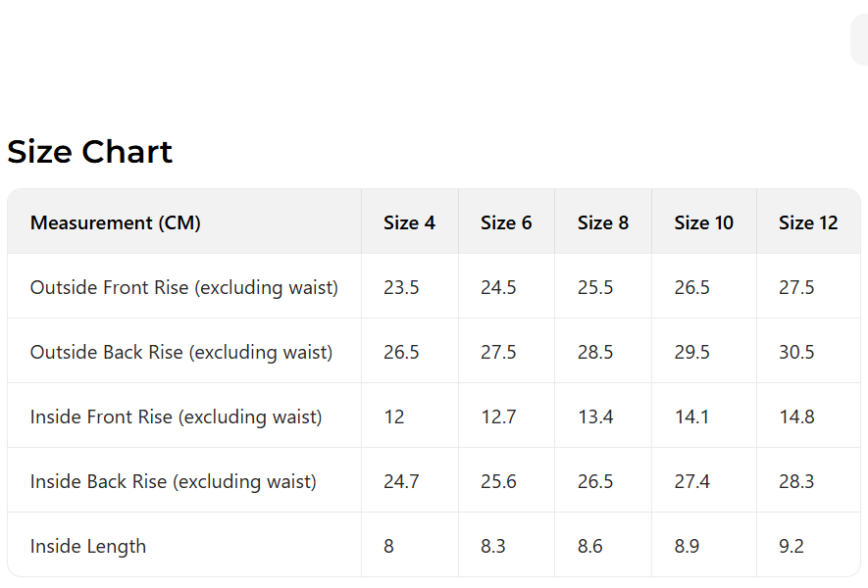Select the Size 6 column header
Viewport: 868px width, 588px height.
(506, 222)
